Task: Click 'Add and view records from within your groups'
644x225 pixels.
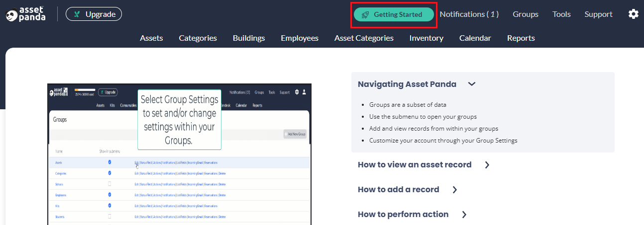Action: click(x=433, y=128)
